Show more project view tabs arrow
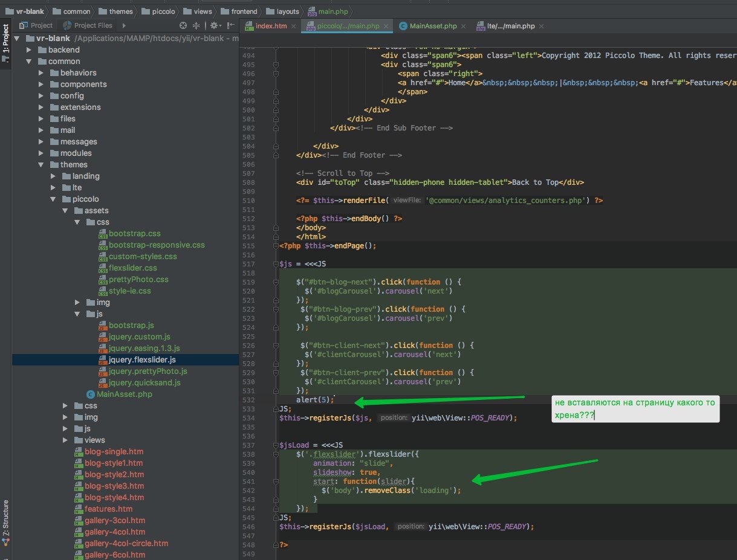The width and height of the screenshot is (737, 560). [124, 25]
